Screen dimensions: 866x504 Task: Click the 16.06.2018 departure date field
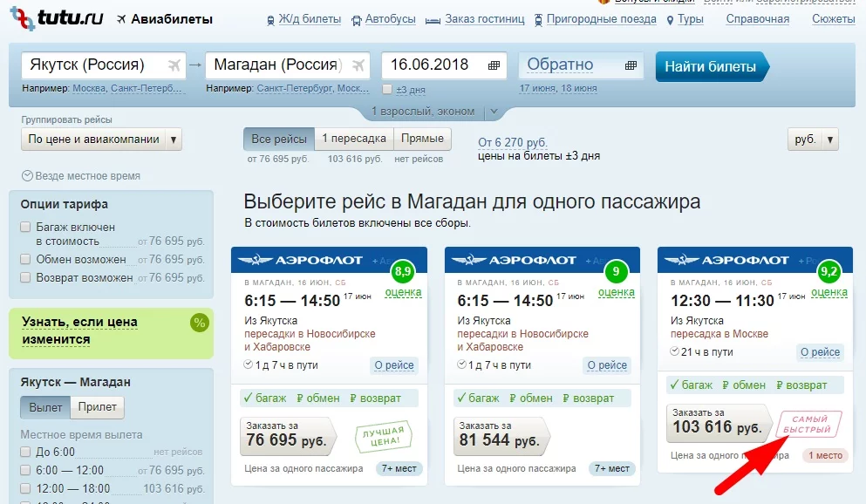pos(444,65)
